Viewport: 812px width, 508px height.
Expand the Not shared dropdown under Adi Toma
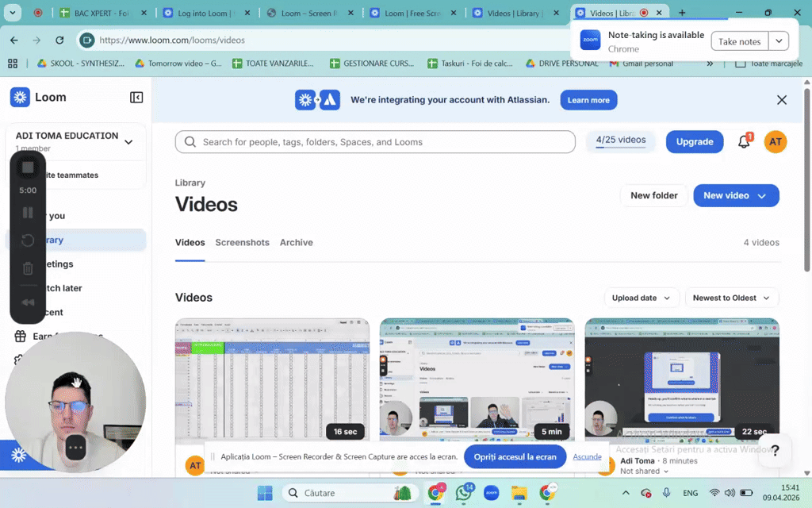pos(644,471)
